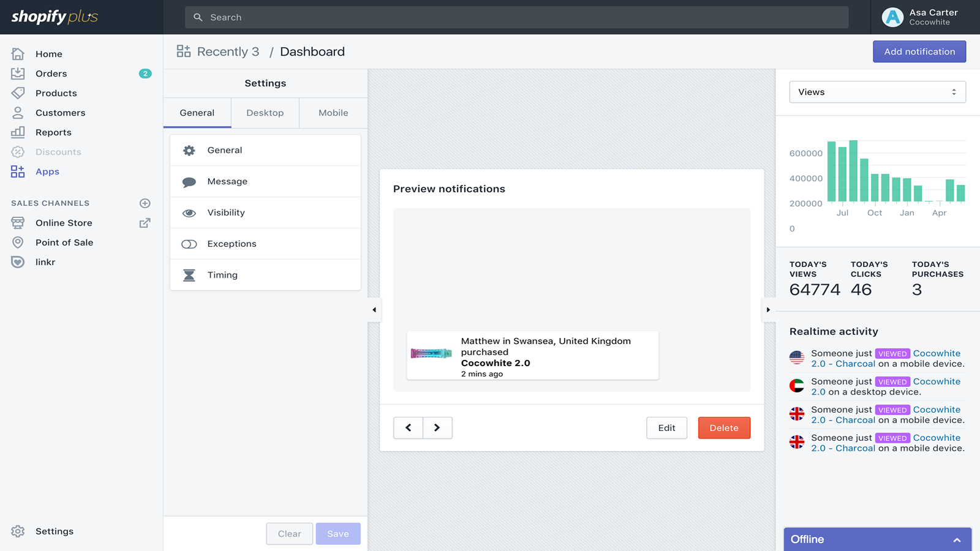This screenshot has width=980, height=551.
Task: Collapse the Offline chat widget
Action: 957,539
